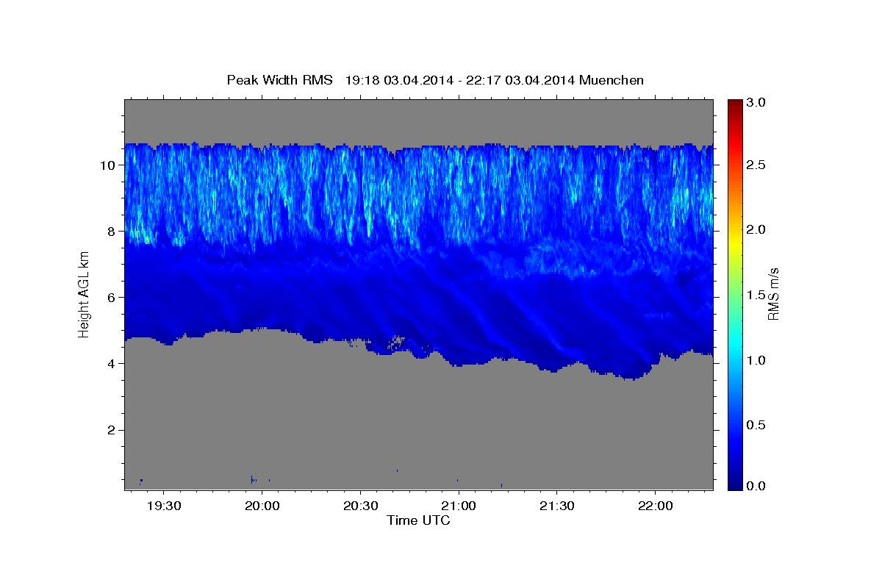Click the height tick label 10
This screenshot has height=588, width=882.
click(x=110, y=165)
